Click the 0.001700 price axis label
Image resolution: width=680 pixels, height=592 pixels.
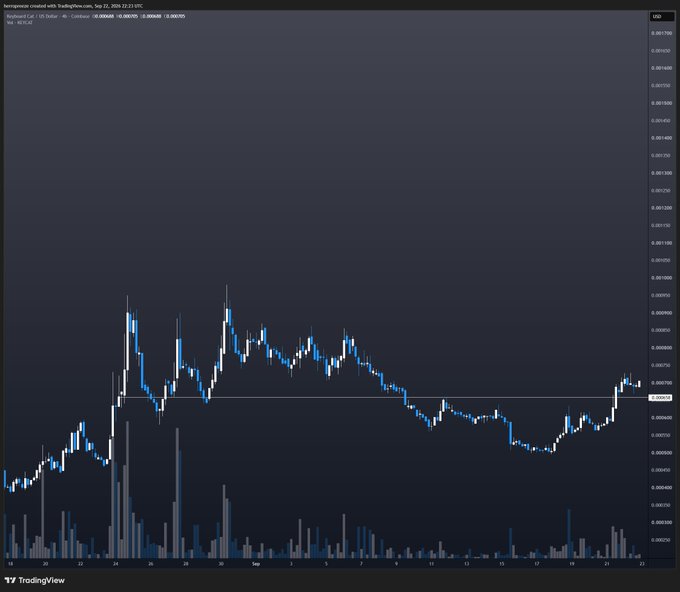(x=661, y=33)
